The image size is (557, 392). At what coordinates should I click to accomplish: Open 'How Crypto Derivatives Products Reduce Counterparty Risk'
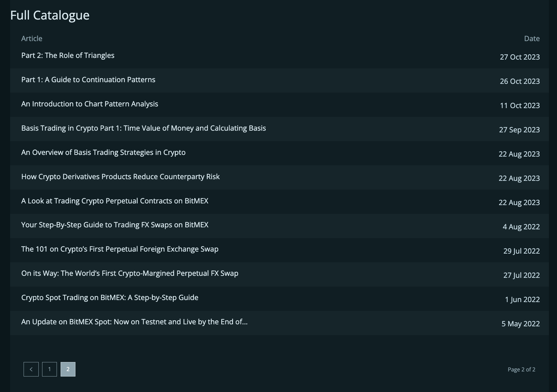120,176
